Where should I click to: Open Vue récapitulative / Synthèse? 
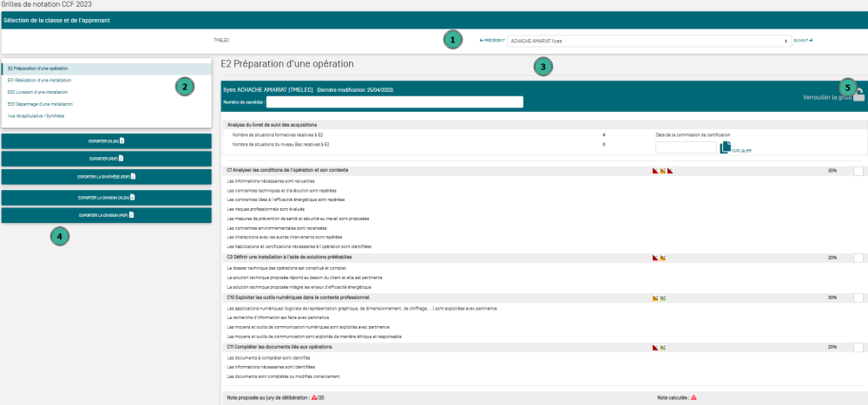(x=36, y=115)
